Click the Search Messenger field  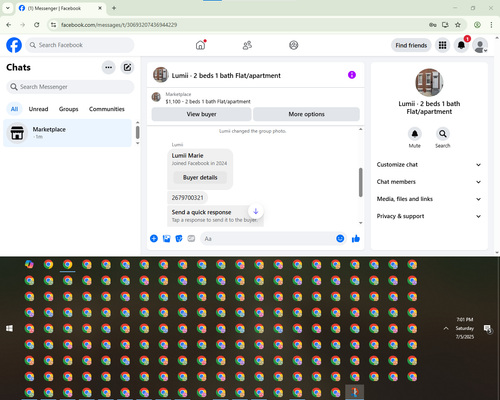(70, 87)
